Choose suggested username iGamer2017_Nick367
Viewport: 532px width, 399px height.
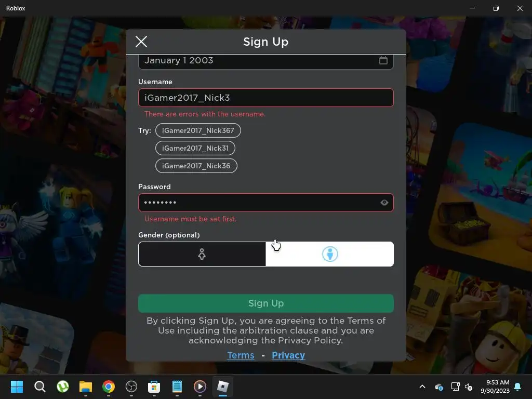click(x=198, y=130)
